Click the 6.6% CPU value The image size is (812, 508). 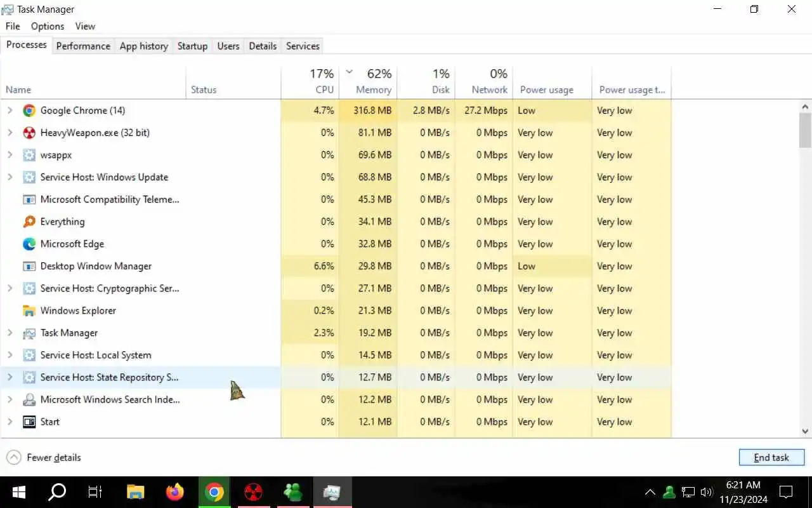pos(324,266)
